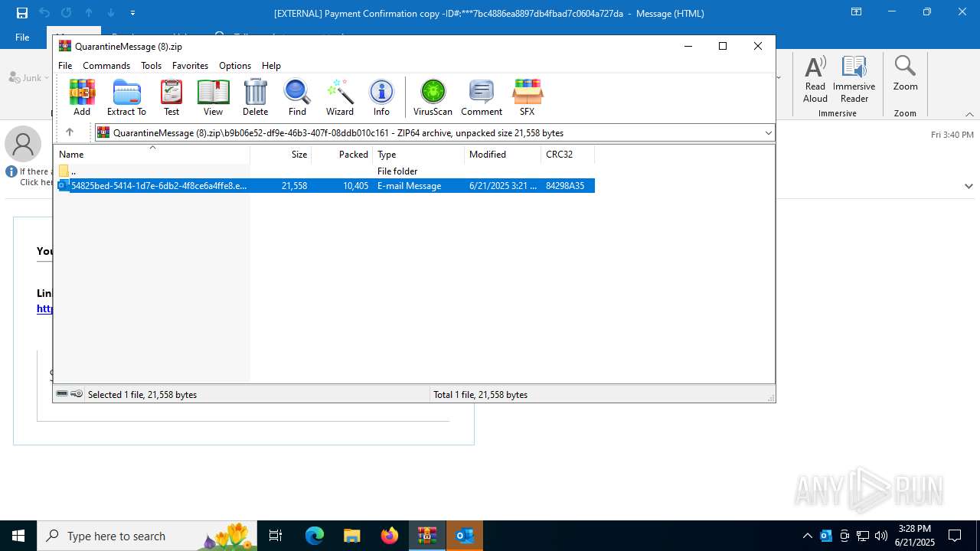Open WinRAR Help menu
980x551 pixels.
coord(271,66)
